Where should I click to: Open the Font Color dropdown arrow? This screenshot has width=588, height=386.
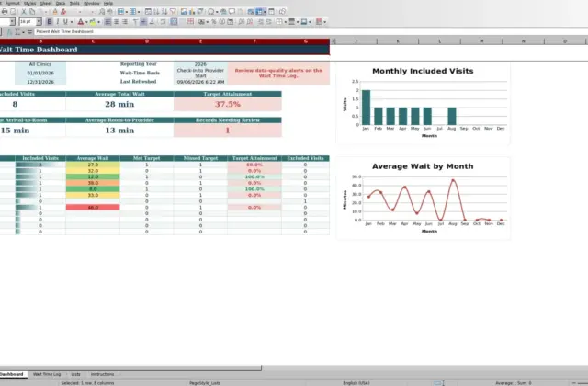(x=86, y=22)
